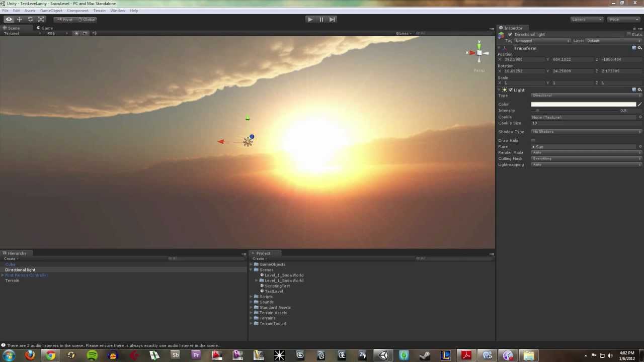Open the Light component gear menu

click(x=639, y=90)
